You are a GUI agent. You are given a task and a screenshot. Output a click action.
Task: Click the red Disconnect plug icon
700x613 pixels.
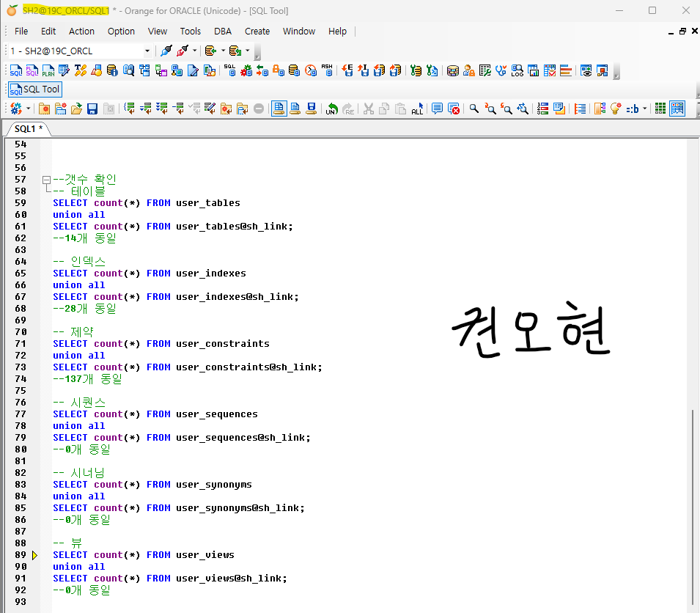coord(182,51)
